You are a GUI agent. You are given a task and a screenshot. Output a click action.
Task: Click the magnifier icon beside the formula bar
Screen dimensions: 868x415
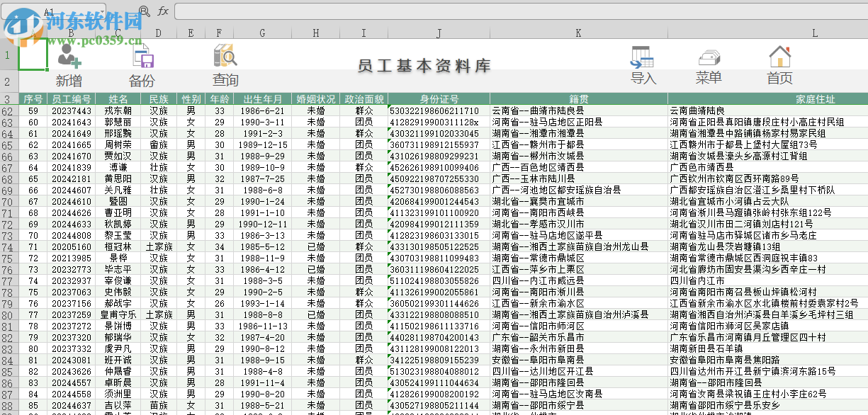pos(145,11)
